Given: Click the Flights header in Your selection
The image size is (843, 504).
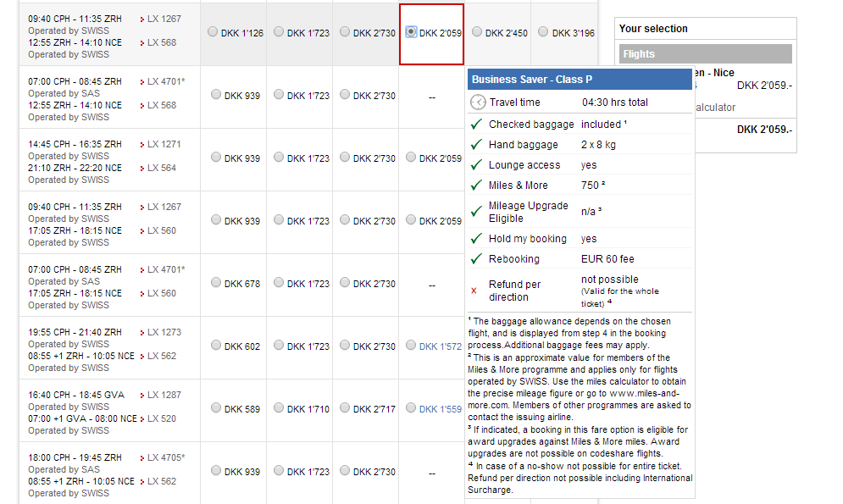Looking at the screenshot, I should pos(706,54).
